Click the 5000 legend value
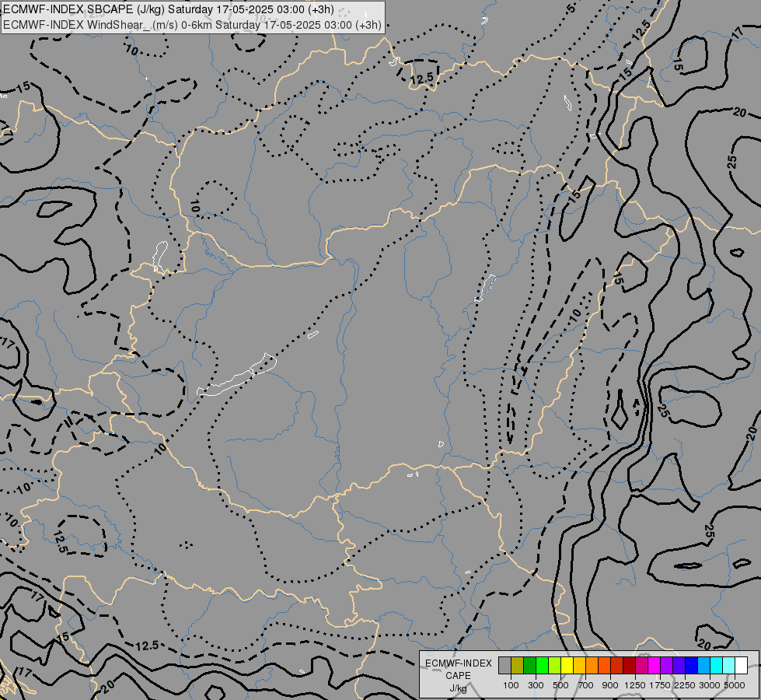The height and width of the screenshot is (700, 761). pos(735,685)
